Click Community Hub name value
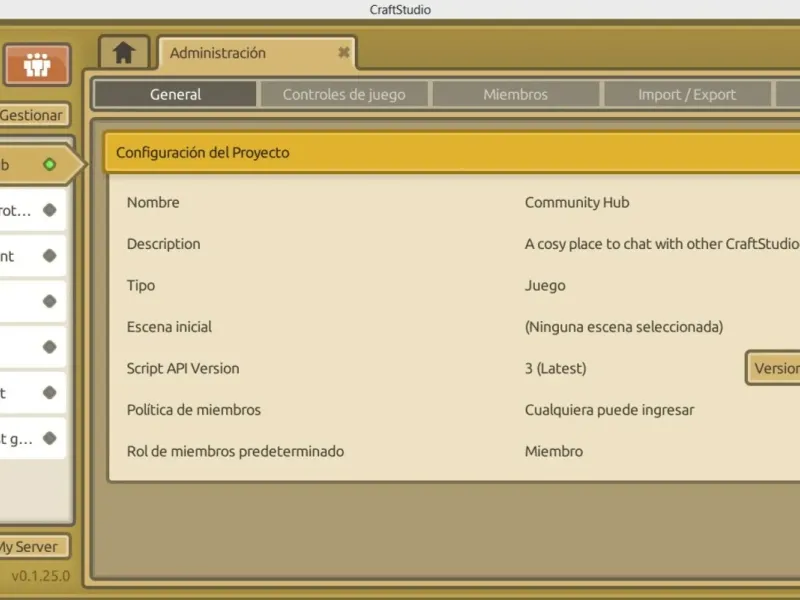The width and height of the screenshot is (800, 600). (577, 203)
